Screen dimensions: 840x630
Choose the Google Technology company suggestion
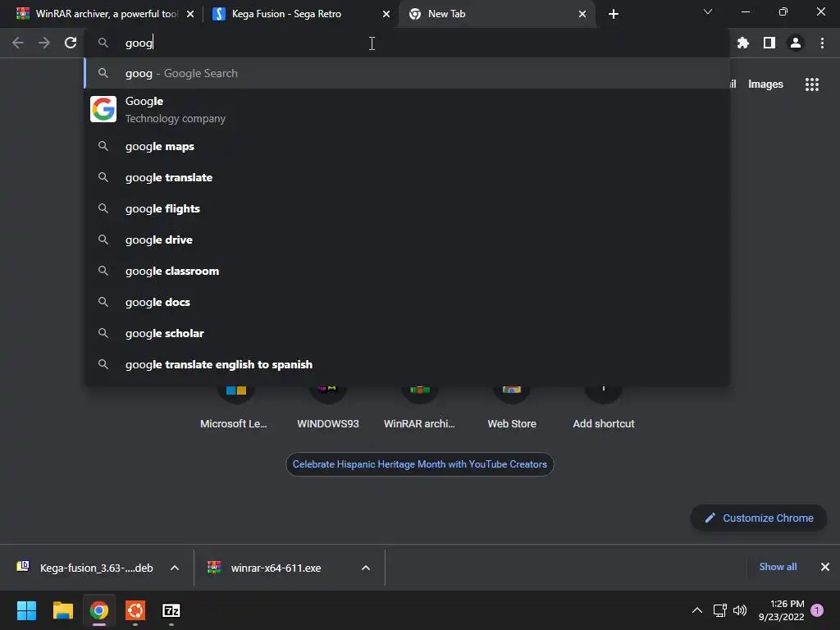(407, 109)
